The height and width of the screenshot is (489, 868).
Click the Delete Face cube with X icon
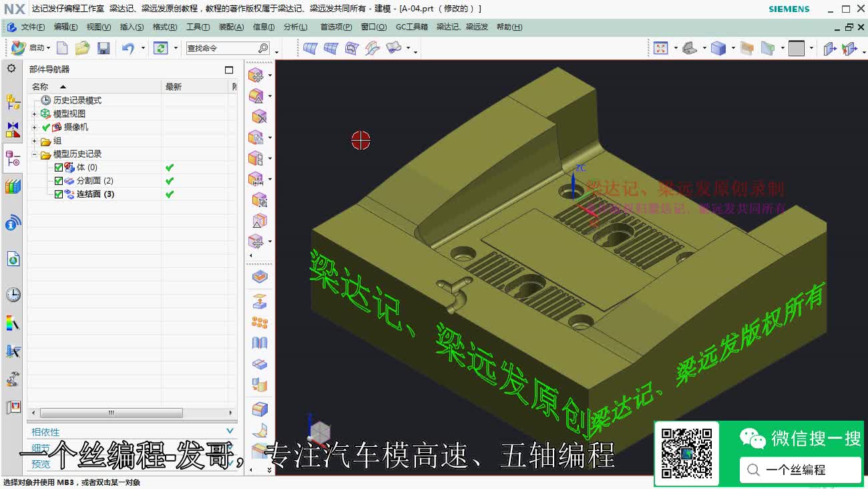click(x=258, y=117)
